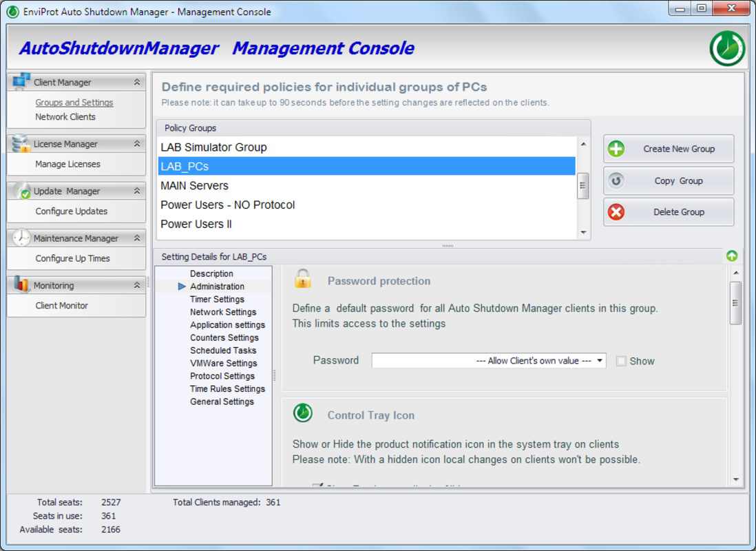The image size is (756, 551).
Task: Select Power Users - NO Protocol group
Action: [367, 205]
